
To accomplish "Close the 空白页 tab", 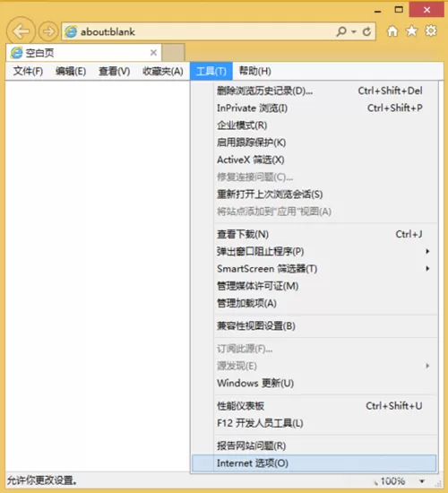I will coord(153,53).
